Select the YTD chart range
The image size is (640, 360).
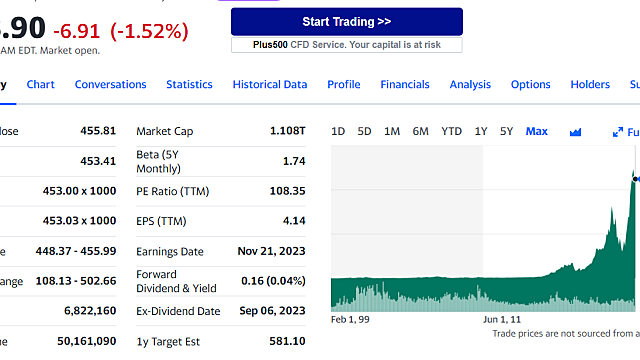(451, 131)
